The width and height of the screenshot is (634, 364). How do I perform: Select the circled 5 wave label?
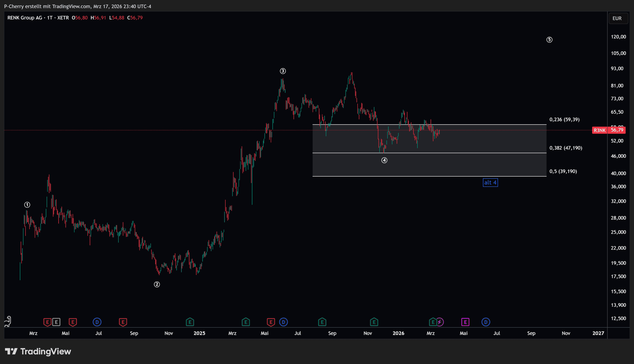549,40
